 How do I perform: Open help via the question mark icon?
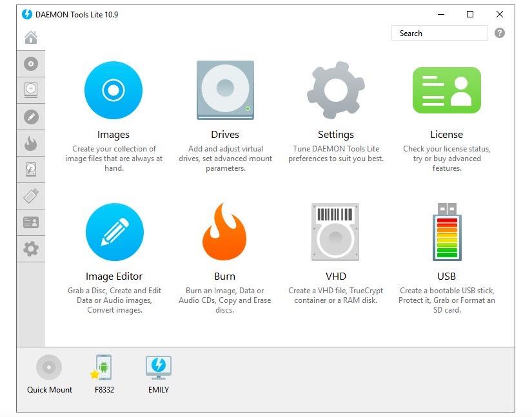coord(500,34)
